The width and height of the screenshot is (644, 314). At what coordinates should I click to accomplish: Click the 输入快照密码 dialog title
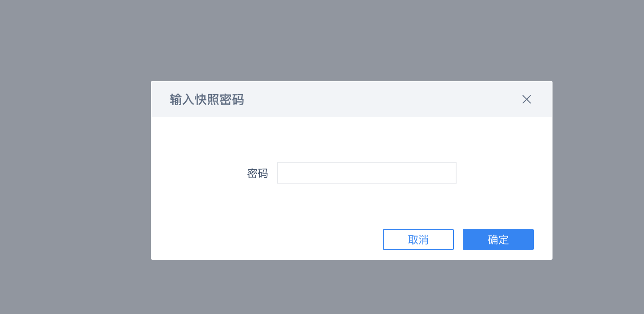coord(207,100)
